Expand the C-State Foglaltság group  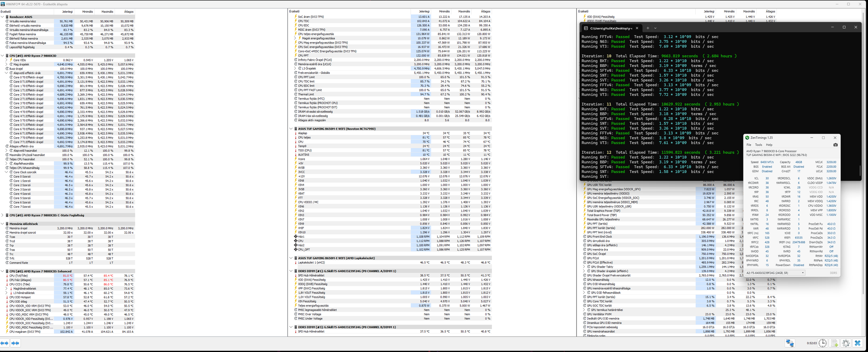coord(2,215)
